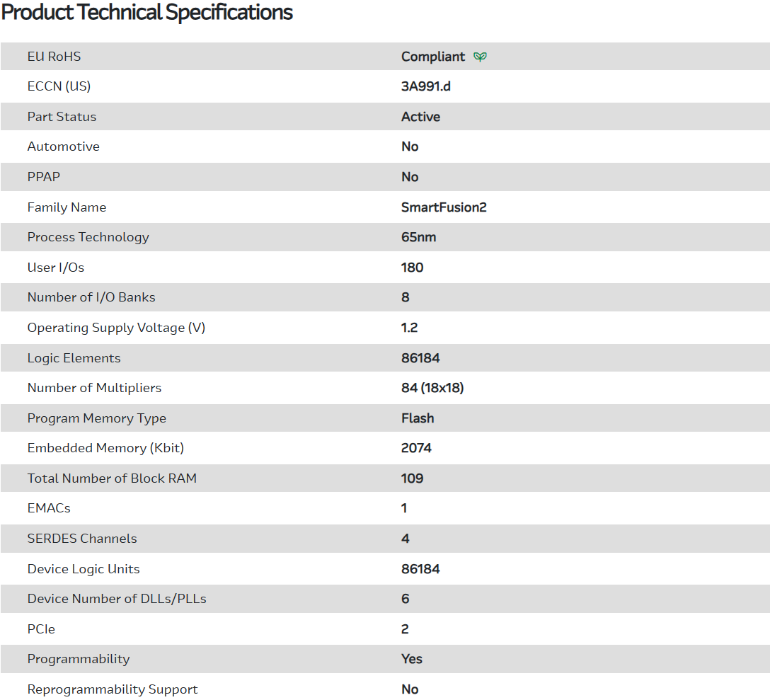The height and width of the screenshot is (700, 770).
Task: Select the Logic Elements value 86184
Action: point(420,358)
